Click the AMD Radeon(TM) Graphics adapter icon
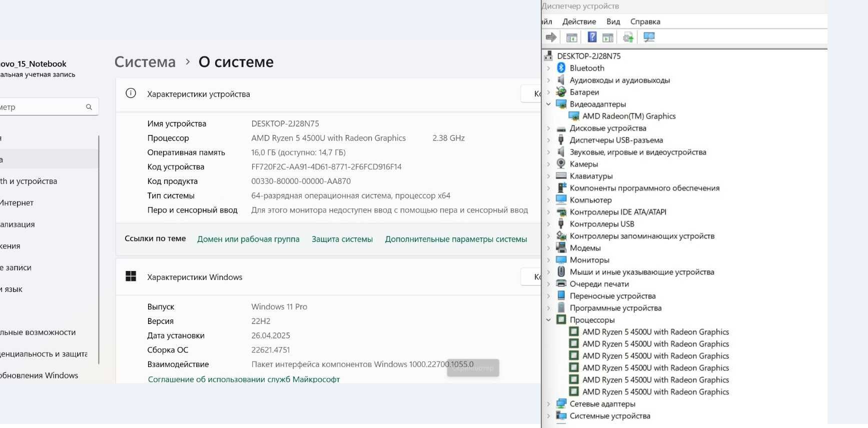The image size is (868, 428). tap(574, 116)
